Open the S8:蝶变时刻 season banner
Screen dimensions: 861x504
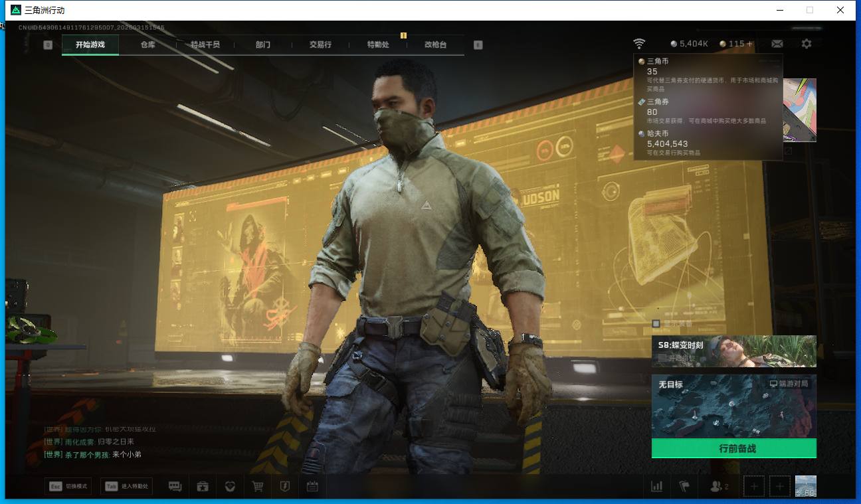pyautogui.click(x=733, y=351)
